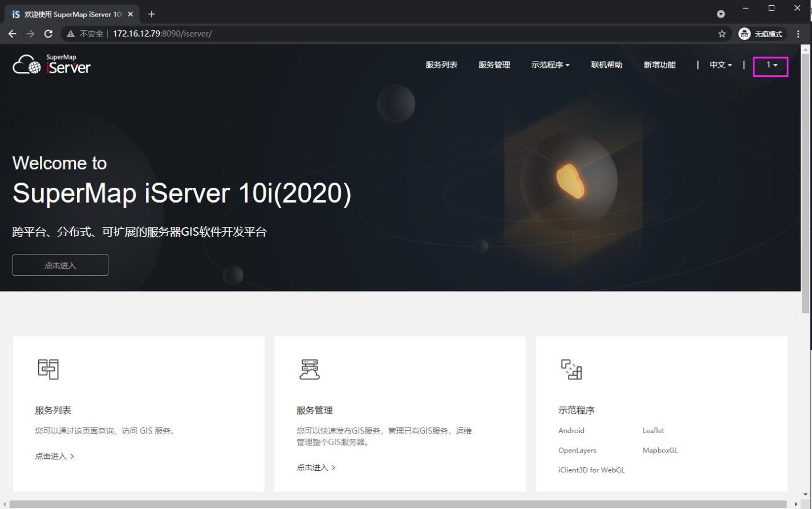Bookmark this page with the star icon
This screenshot has height=509, width=812.
[722, 34]
